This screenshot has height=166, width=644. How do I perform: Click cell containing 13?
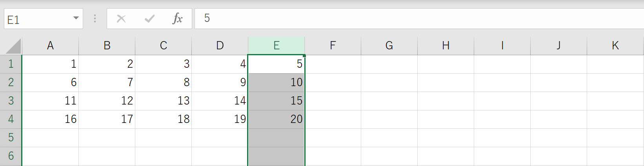[x=164, y=101]
